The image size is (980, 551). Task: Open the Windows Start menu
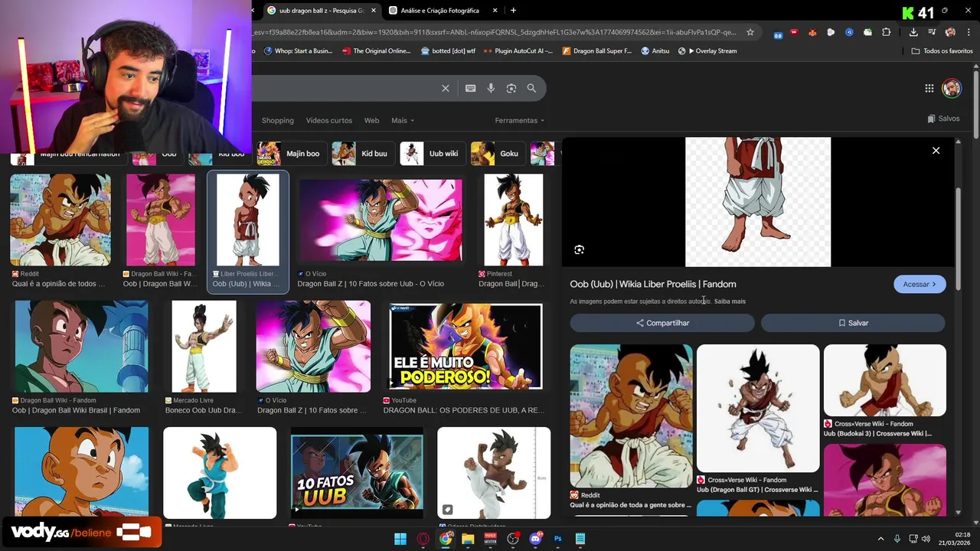coord(400,539)
